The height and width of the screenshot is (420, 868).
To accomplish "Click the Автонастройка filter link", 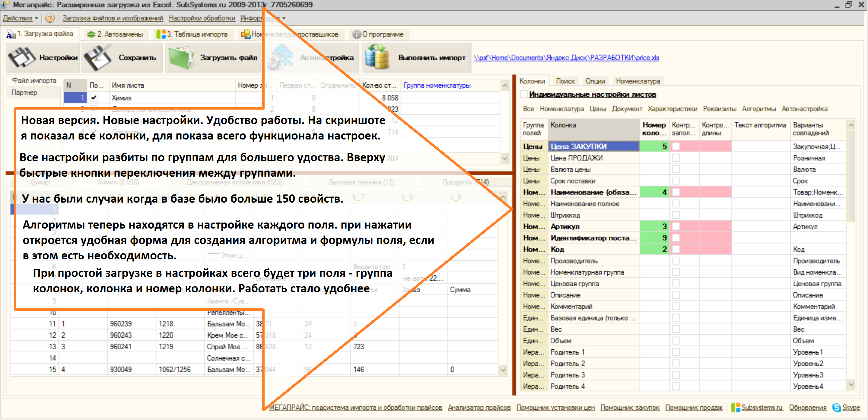I will (x=804, y=109).
